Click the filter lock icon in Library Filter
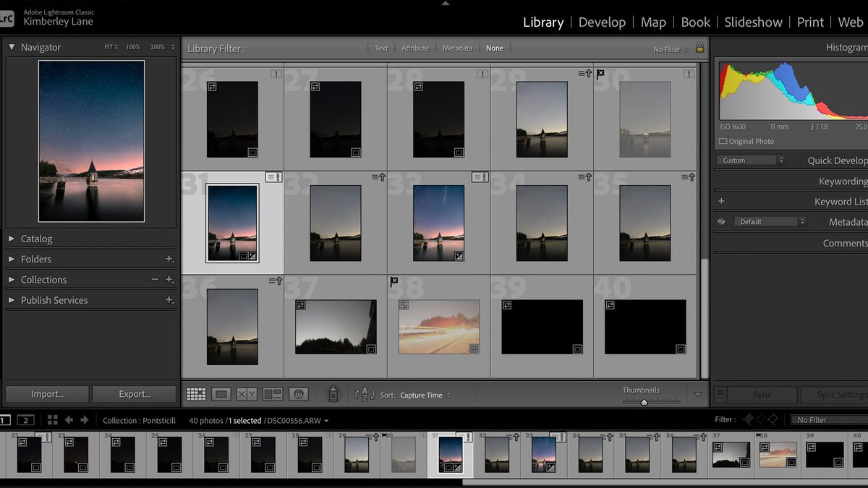The height and width of the screenshot is (488, 868). coord(699,48)
